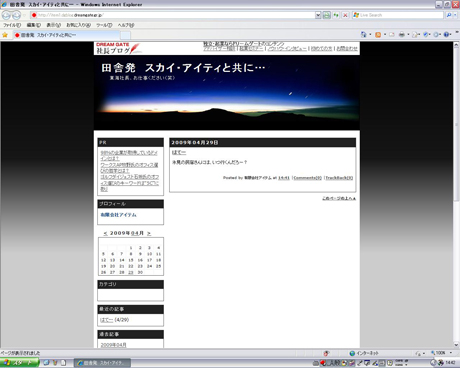Open the Page toolbar icon

tap(415, 34)
